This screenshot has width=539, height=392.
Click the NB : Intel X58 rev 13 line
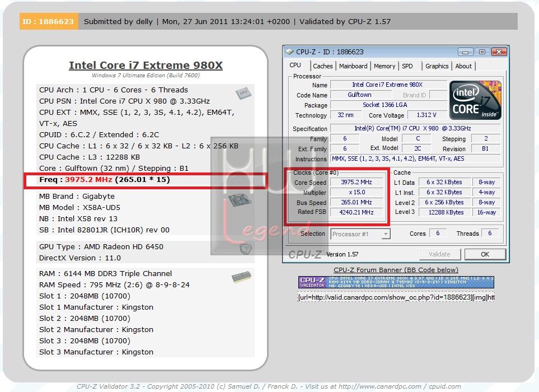coord(78,219)
